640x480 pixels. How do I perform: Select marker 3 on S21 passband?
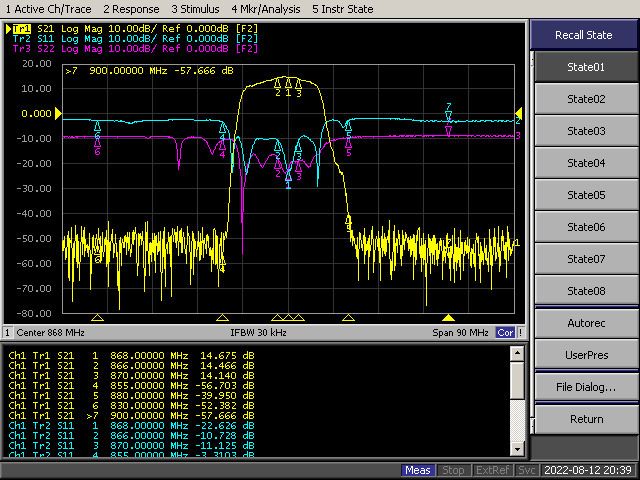(299, 87)
